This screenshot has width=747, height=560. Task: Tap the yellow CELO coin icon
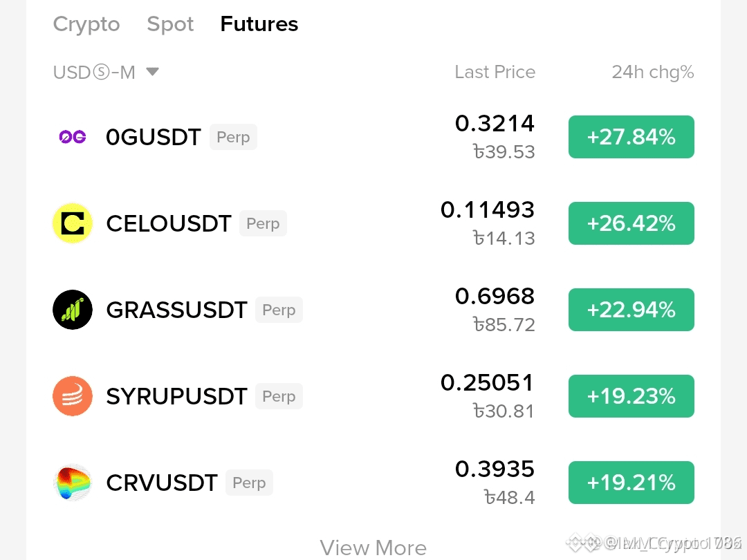click(x=73, y=223)
